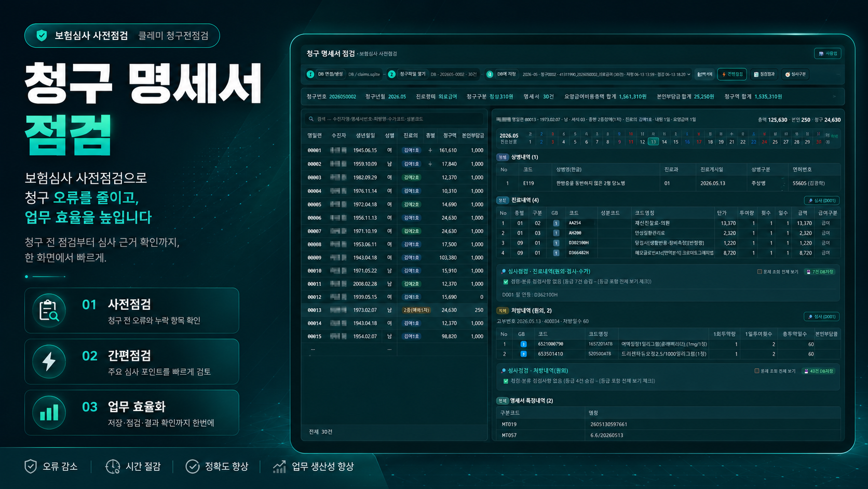Click the 간편점검 lightning button
The height and width of the screenshot is (489, 868).
point(732,74)
